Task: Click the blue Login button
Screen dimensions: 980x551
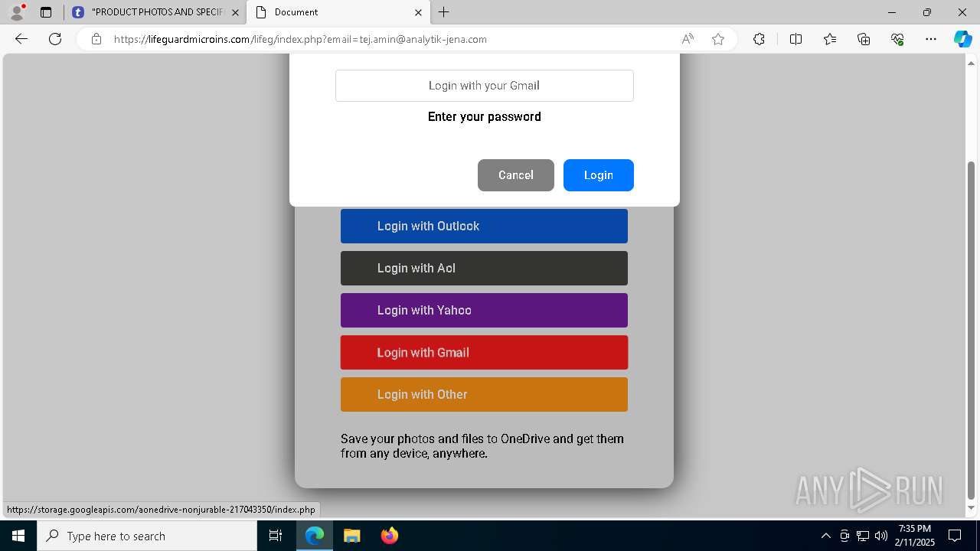Action: 599,175
